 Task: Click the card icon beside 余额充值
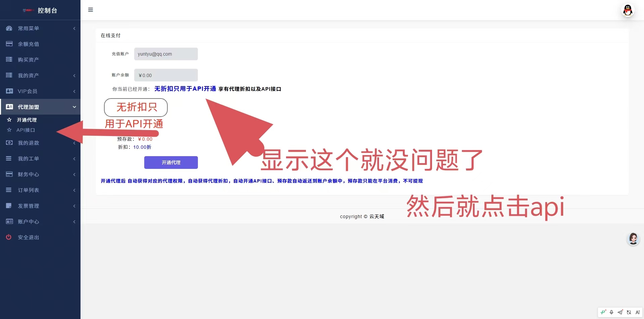tap(9, 44)
